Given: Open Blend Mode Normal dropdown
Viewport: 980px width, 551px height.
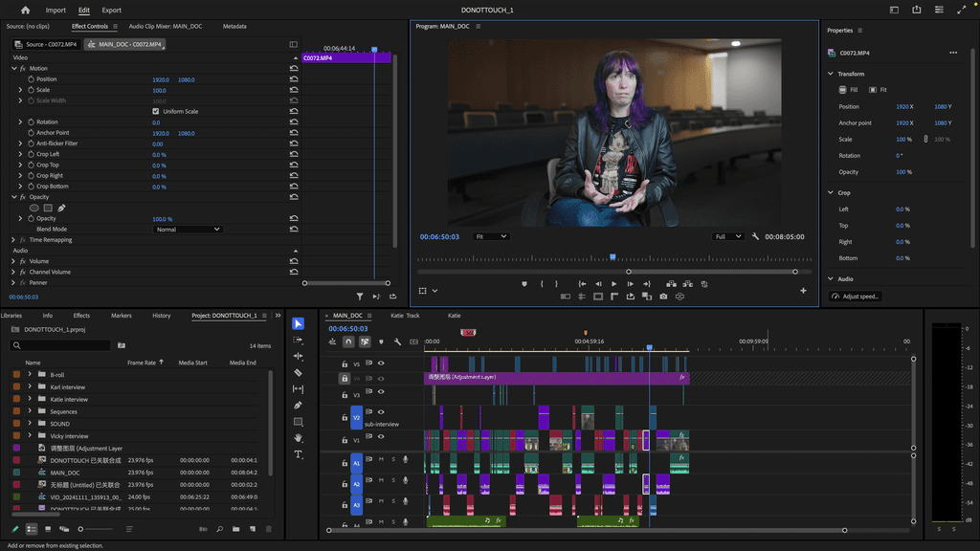Looking at the screenshot, I should tap(188, 230).
